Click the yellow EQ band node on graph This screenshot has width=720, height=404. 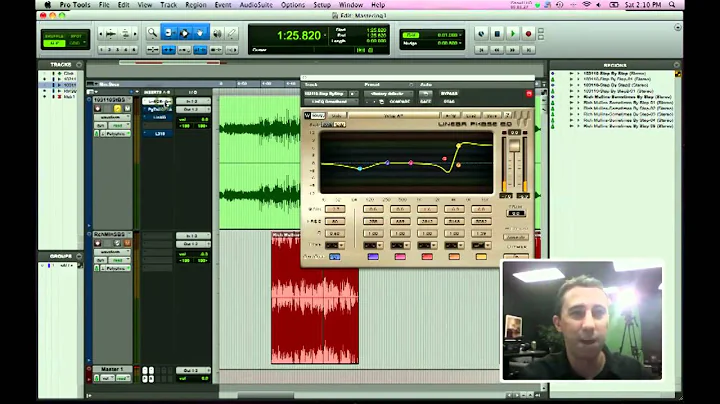(458, 146)
